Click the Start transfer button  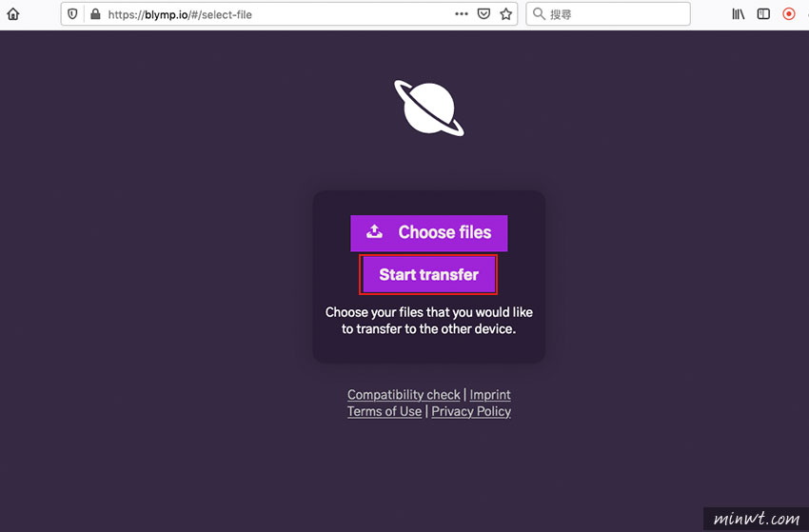pos(428,274)
